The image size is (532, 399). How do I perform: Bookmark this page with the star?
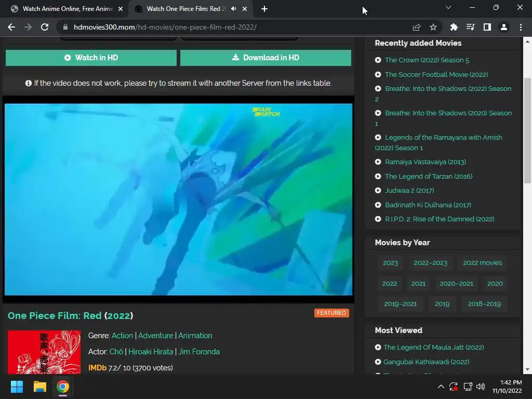[x=433, y=27]
